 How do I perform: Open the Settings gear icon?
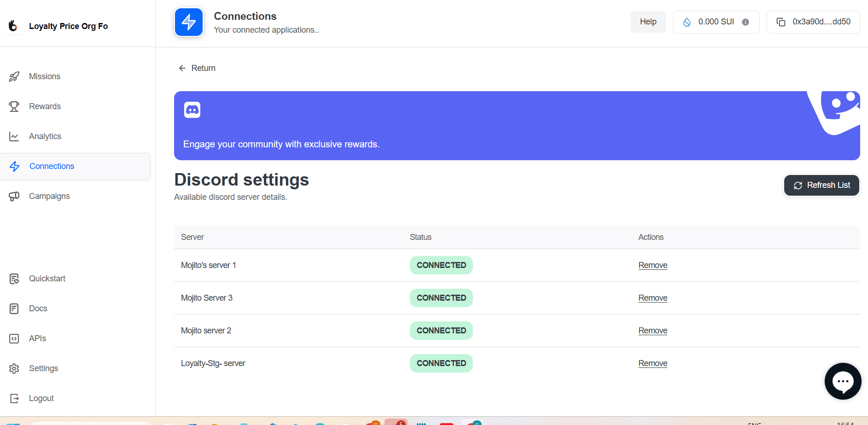pos(14,368)
